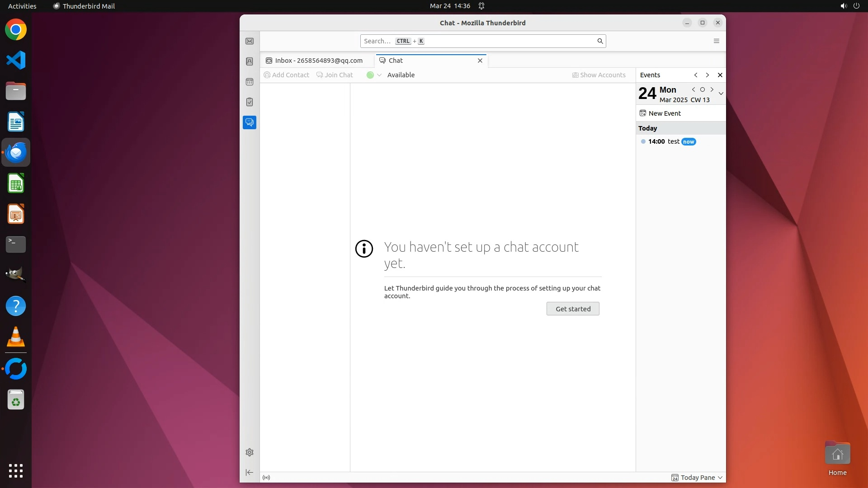Viewport: 868px width, 488px height.
Task: Open the Thunderbird hamburger menu
Action: coord(717,41)
